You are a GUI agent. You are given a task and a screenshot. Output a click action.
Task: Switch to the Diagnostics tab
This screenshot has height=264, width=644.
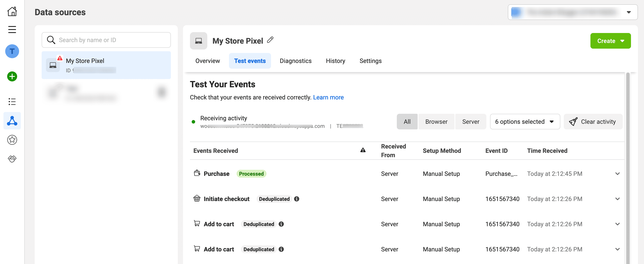(296, 61)
